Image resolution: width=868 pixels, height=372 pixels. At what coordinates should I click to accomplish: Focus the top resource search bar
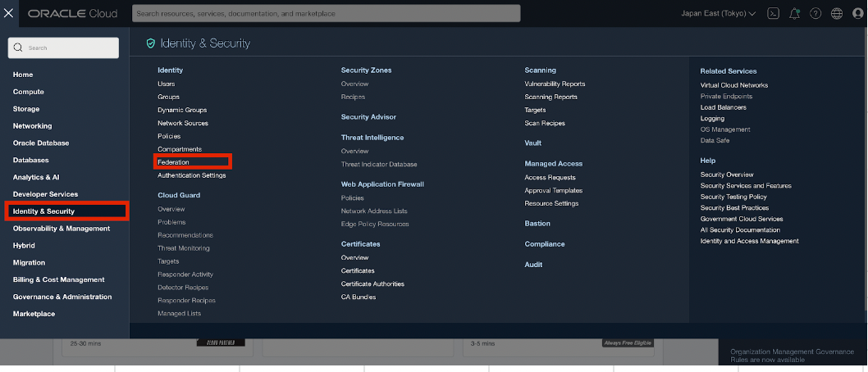point(326,13)
